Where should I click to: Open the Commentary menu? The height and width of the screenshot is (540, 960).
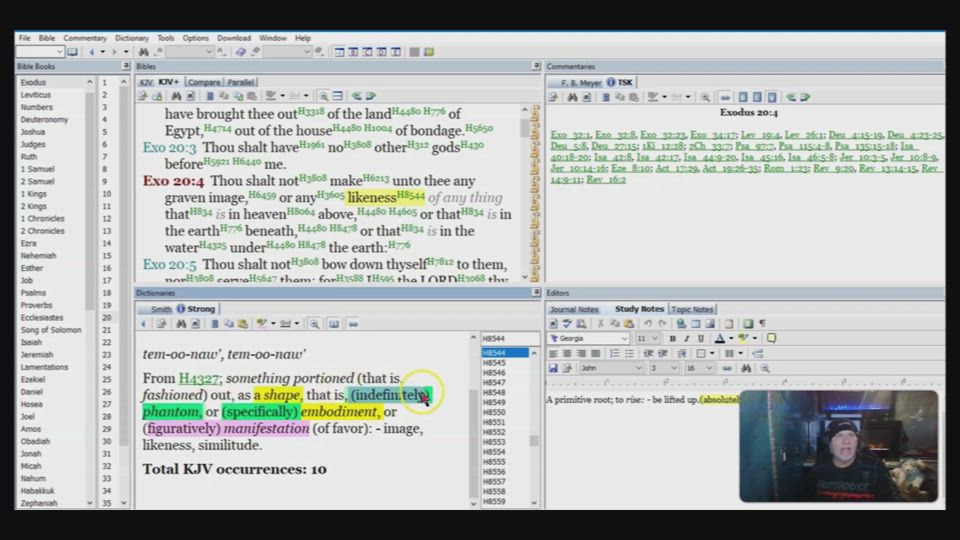[x=85, y=38]
